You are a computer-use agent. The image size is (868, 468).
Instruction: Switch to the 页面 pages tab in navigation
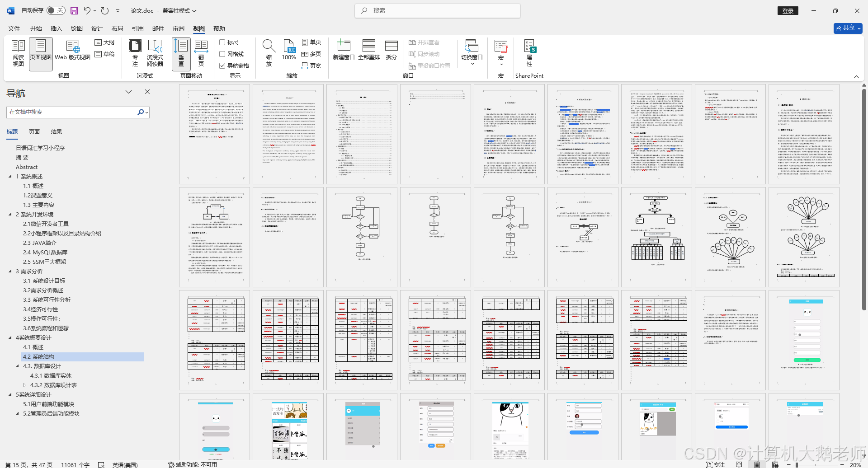[34, 131]
